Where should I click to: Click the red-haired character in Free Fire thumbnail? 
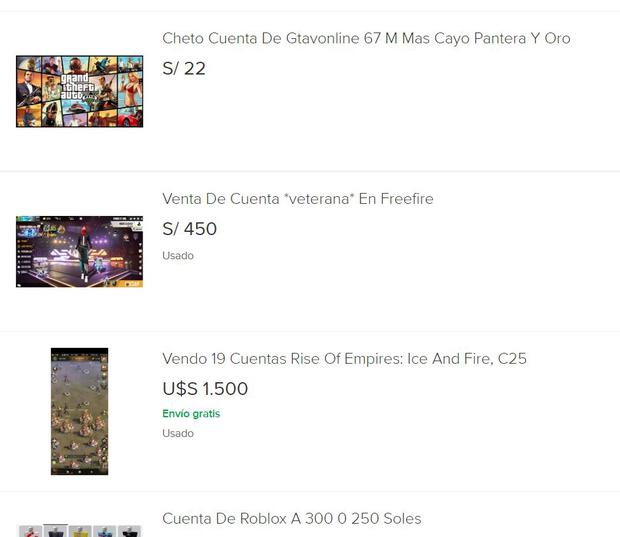pyautogui.click(x=84, y=253)
